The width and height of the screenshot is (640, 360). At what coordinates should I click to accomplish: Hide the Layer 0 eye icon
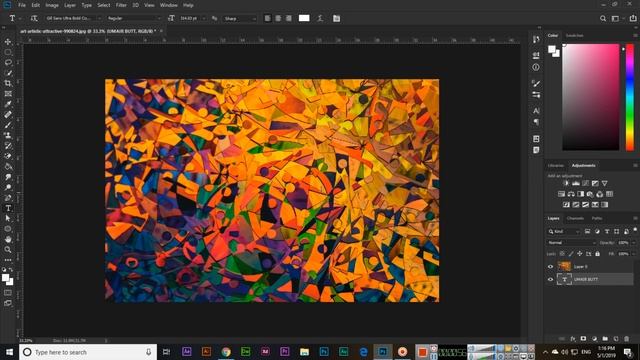coord(550,267)
